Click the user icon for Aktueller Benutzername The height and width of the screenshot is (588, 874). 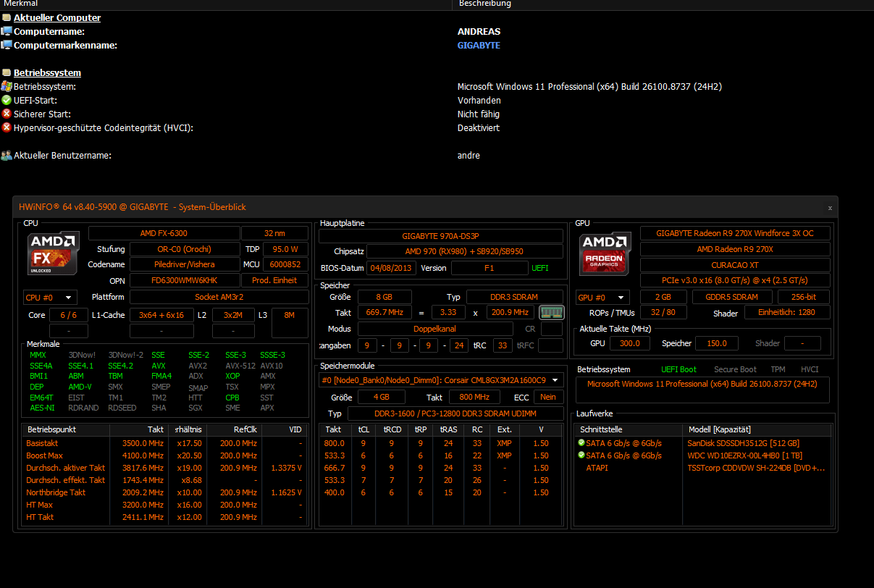(x=6, y=155)
